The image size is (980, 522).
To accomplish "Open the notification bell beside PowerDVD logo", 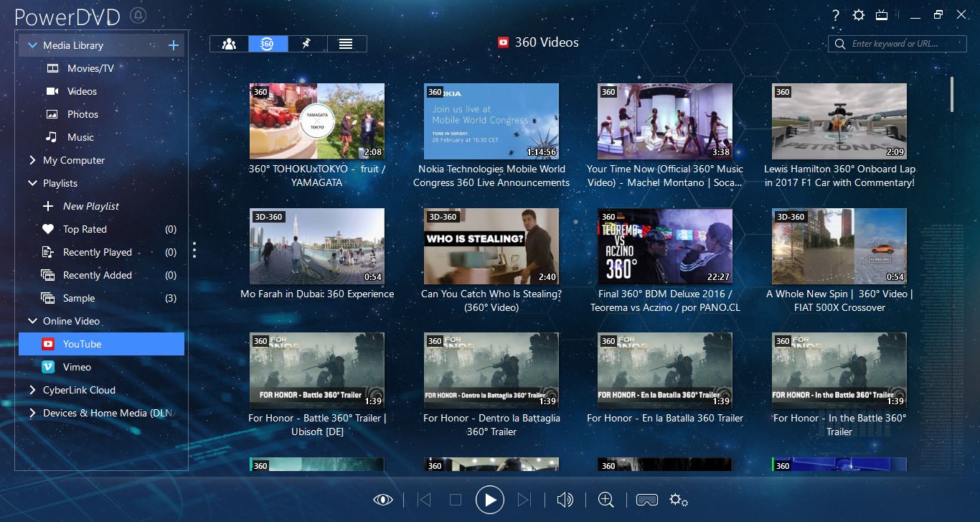I will coord(138,14).
